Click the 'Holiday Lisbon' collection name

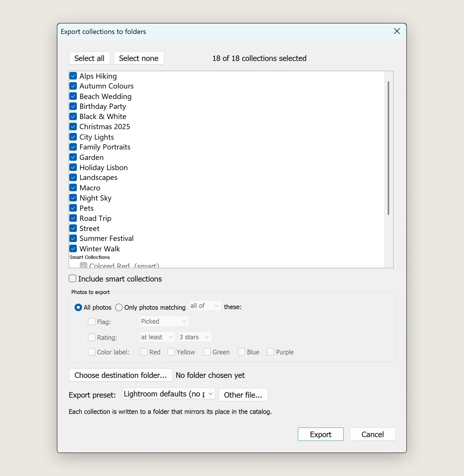click(x=104, y=167)
